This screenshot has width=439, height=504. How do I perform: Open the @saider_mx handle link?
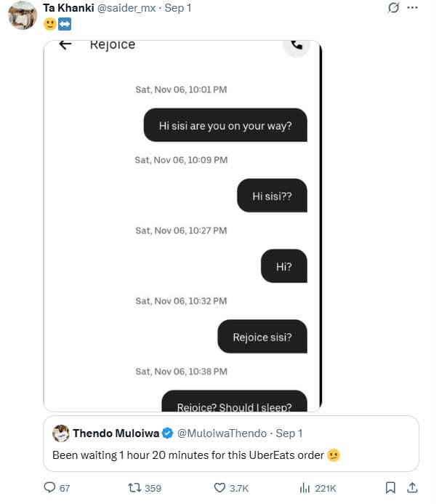125,8
